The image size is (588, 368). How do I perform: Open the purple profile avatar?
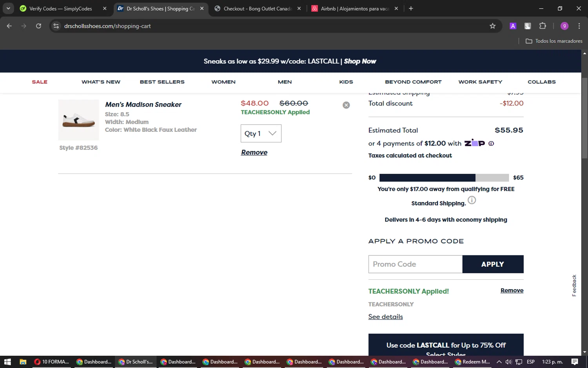(564, 26)
